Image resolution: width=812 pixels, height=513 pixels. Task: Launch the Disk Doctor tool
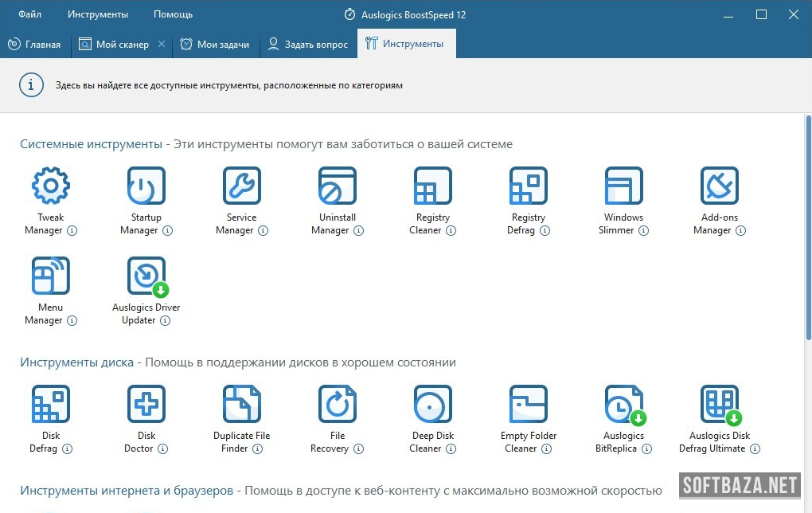pos(146,405)
